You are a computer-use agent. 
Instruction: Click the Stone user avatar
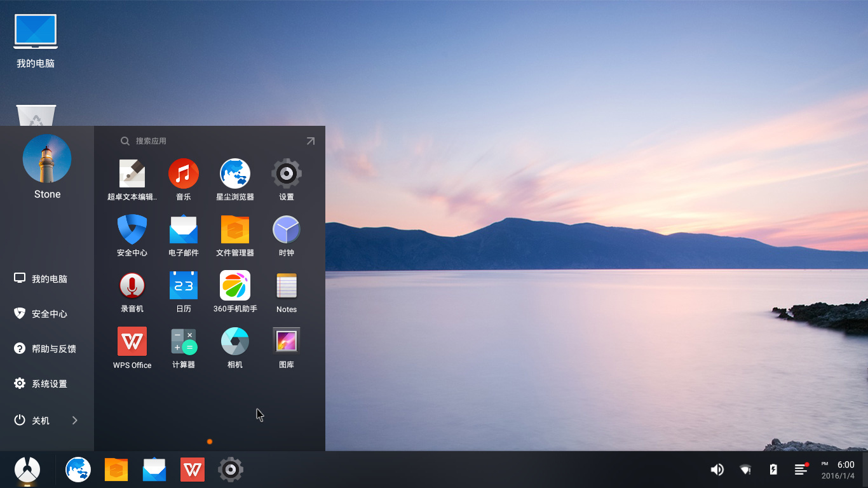pos(47,158)
